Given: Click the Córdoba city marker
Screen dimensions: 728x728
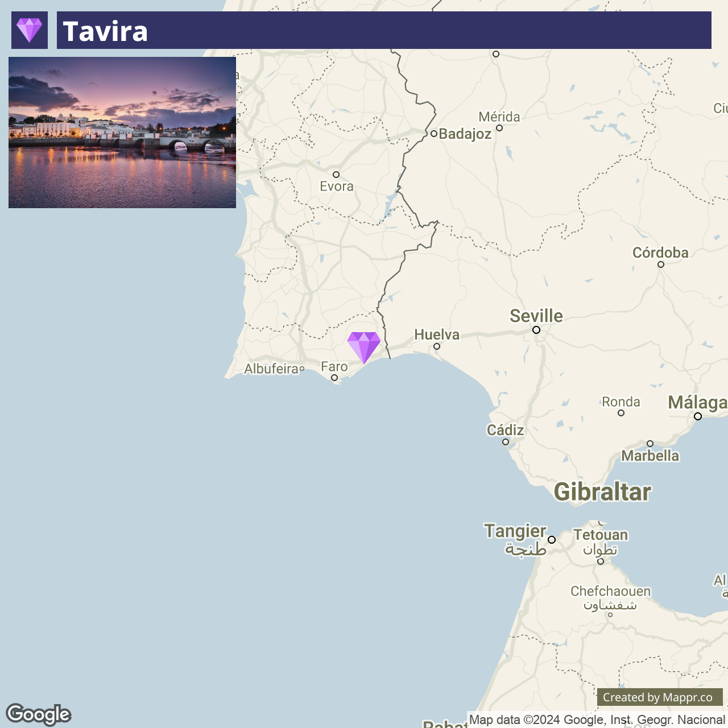Looking at the screenshot, I should click(661, 264).
